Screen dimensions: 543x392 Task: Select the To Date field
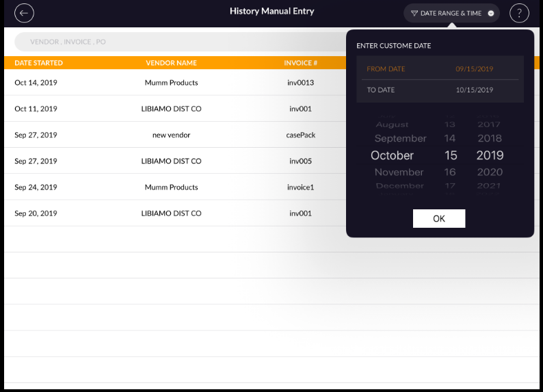[x=440, y=90]
